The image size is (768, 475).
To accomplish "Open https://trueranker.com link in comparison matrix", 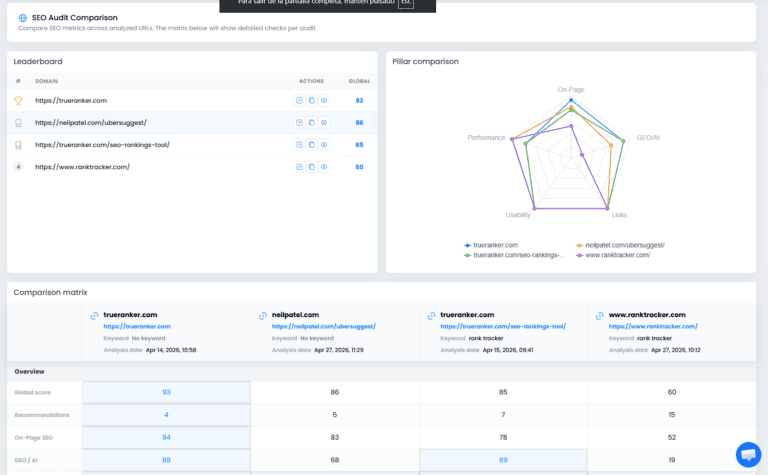I will pos(137,326).
